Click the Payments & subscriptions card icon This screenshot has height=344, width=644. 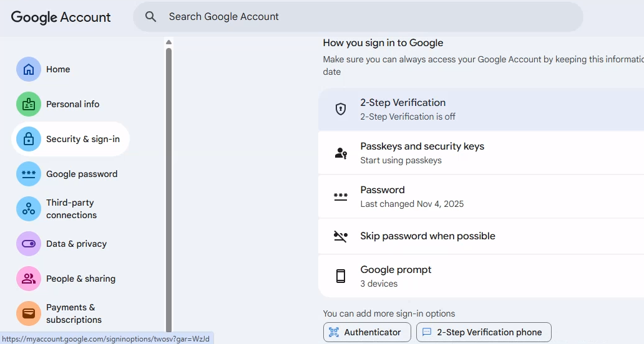click(x=29, y=313)
